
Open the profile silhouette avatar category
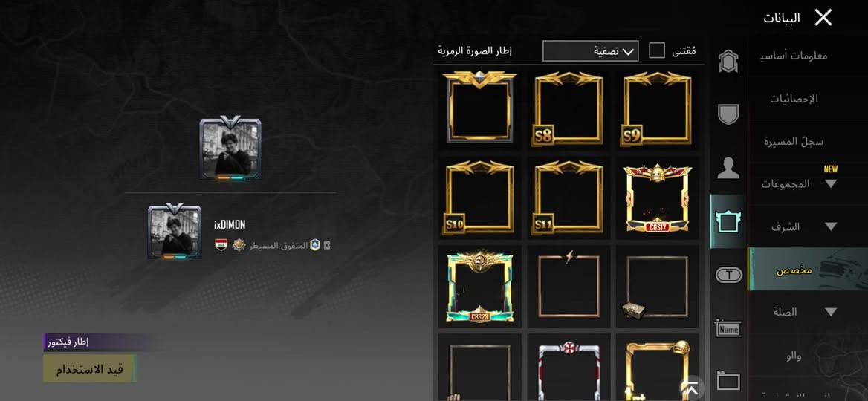click(x=728, y=168)
